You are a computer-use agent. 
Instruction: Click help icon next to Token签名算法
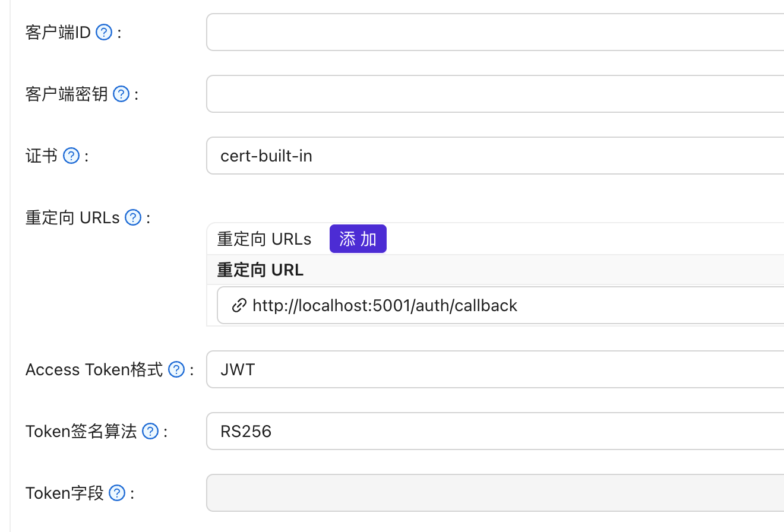(x=151, y=431)
